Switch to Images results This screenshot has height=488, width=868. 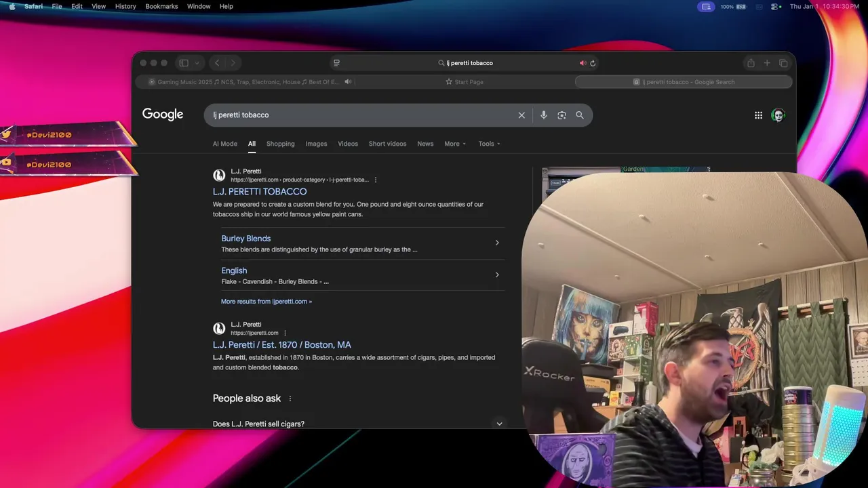coord(316,144)
